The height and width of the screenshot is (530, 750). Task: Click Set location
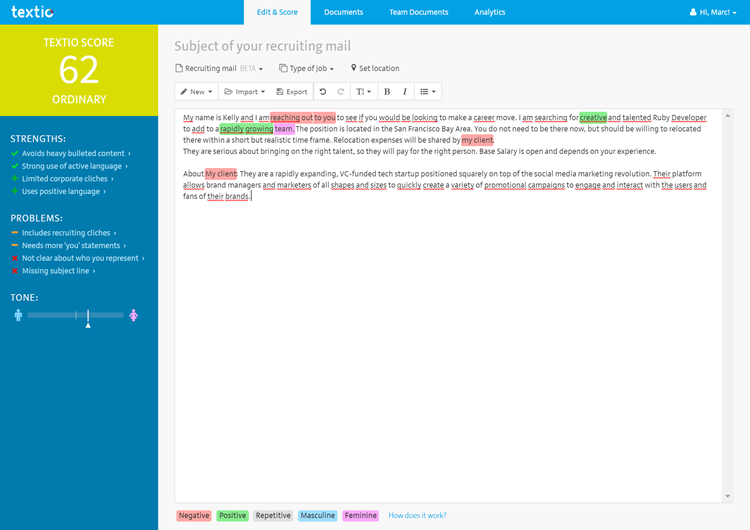tap(375, 68)
